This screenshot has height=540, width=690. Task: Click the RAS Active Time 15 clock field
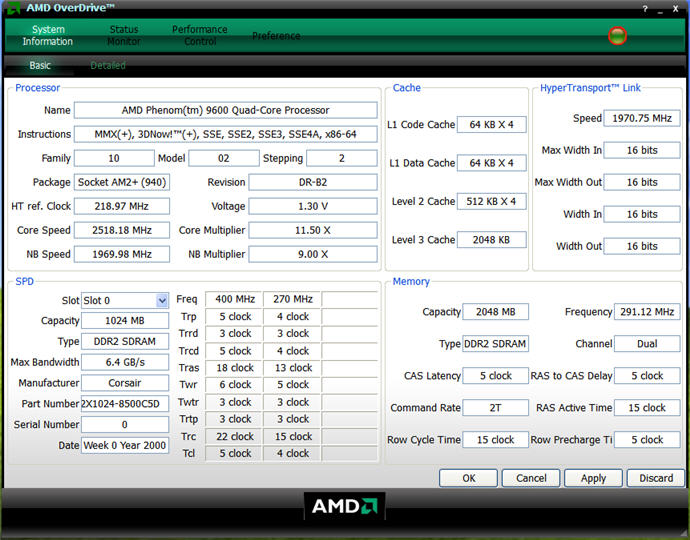(x=647, y=408)
